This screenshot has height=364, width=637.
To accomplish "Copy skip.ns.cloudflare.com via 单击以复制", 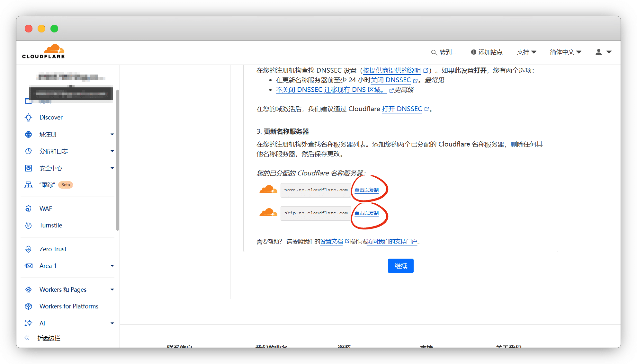I will (x=366, y=213).
